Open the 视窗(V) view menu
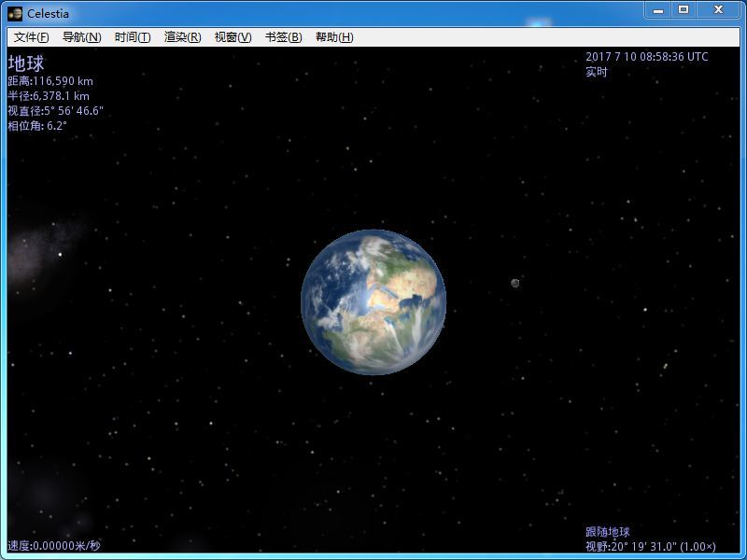Viewport: 747px width, 560px height. coord(233,37)
